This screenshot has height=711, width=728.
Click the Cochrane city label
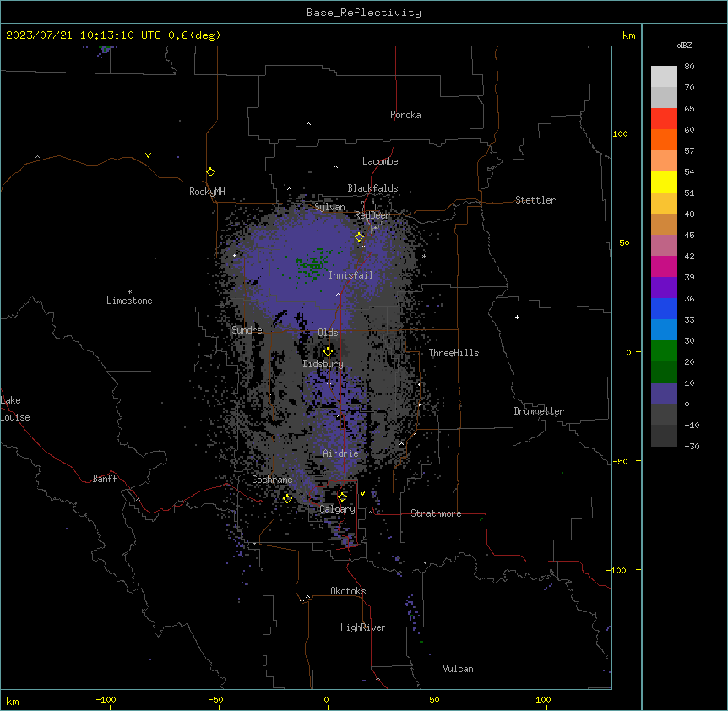point(272,480)
